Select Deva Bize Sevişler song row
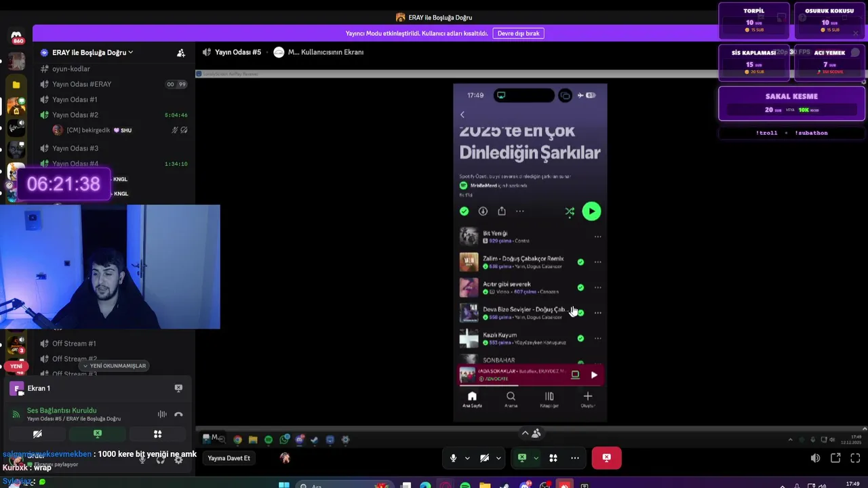Viewport: 868px width, 488px height. 530,312
